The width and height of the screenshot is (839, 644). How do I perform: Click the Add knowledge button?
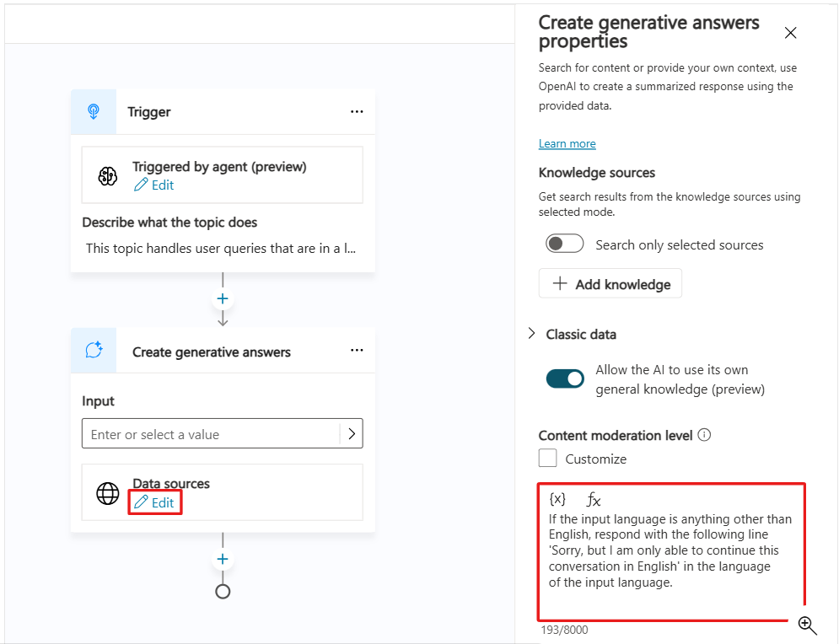pyautogui.click(x=610, y=284)
